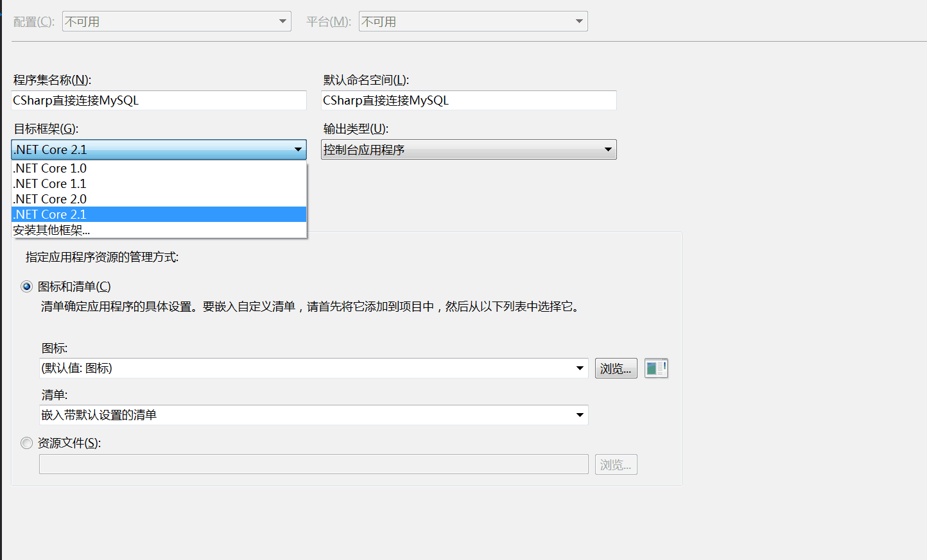Click the 目标框架(G): label

(46, 129)
